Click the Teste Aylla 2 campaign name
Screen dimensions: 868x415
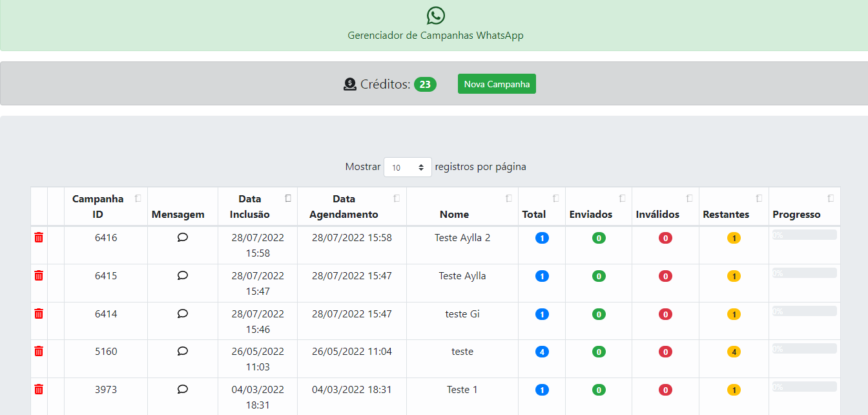click(462, 238)
